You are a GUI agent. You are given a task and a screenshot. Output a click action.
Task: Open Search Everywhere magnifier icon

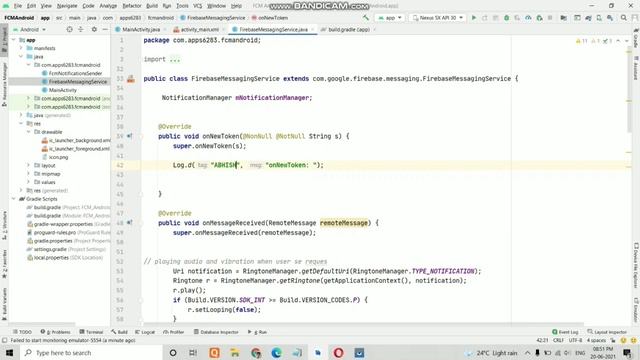coord(624,18)
